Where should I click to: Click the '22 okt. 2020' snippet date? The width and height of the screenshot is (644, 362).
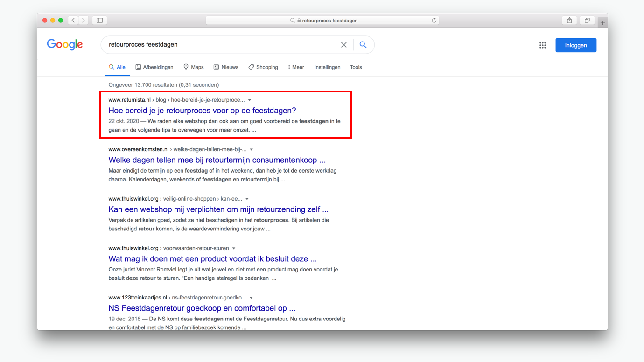(x=124, y=121)
